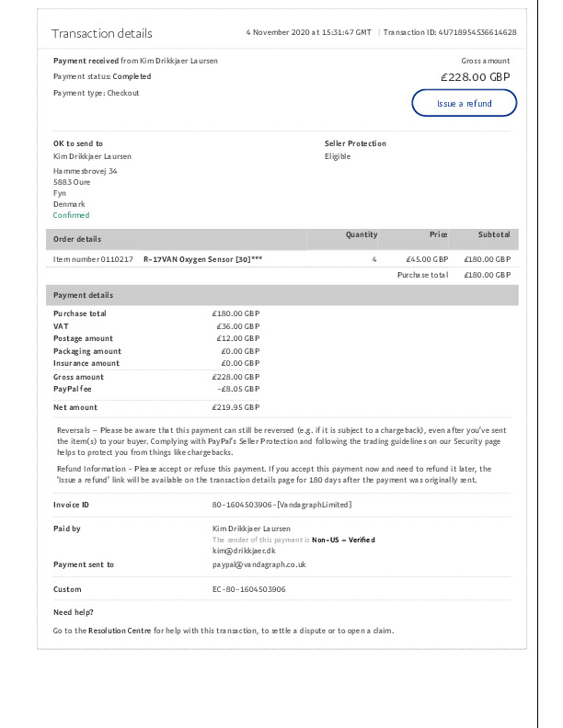This screenshot has width=563, height=728.
Task: Click the Order details section header
Action: [x=77, y=239]
